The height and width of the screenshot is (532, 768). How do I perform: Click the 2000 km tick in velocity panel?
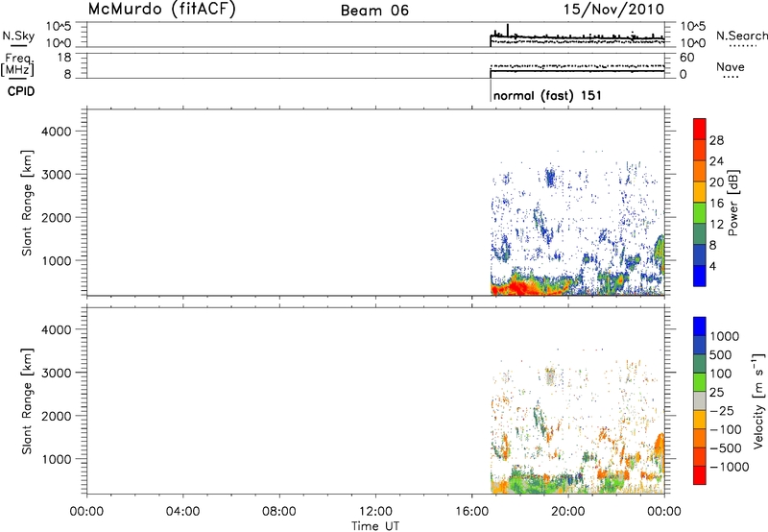point(56,416)
